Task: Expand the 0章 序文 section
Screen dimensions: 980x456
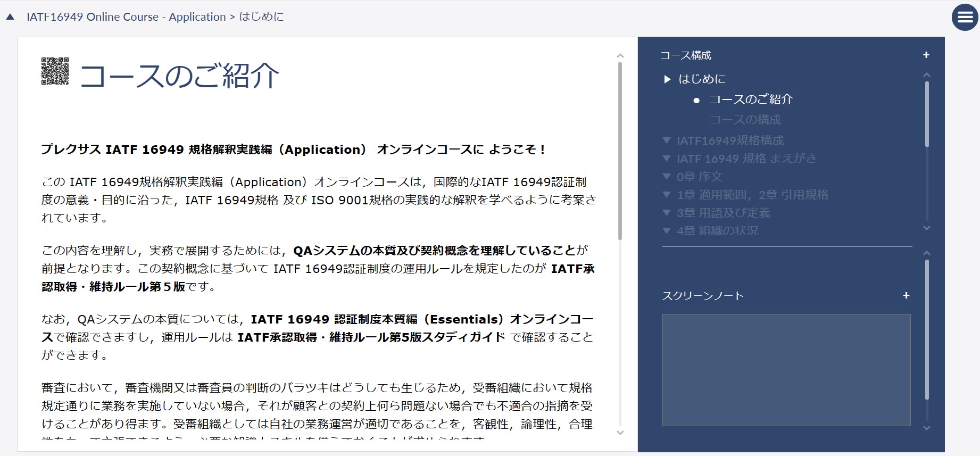Action: [x=666, y=176]
